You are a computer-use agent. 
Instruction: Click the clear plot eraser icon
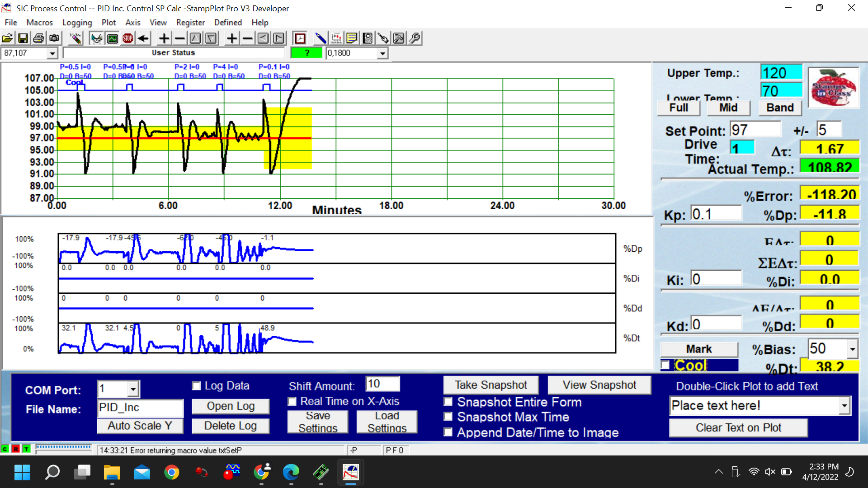coord(75,38)
